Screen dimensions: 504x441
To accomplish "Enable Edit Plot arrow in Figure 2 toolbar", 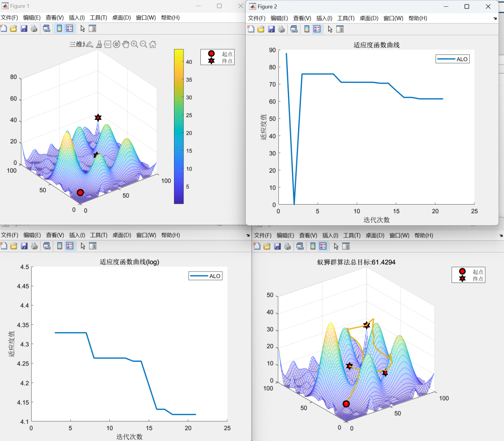I will (330, 29).
